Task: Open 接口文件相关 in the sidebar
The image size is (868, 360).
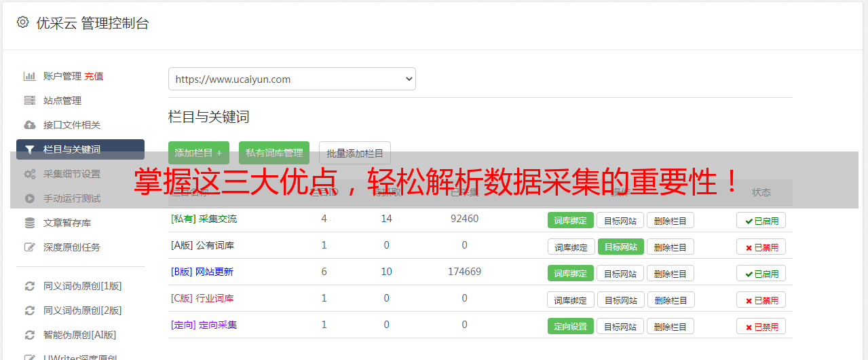Action: [72, 125]
